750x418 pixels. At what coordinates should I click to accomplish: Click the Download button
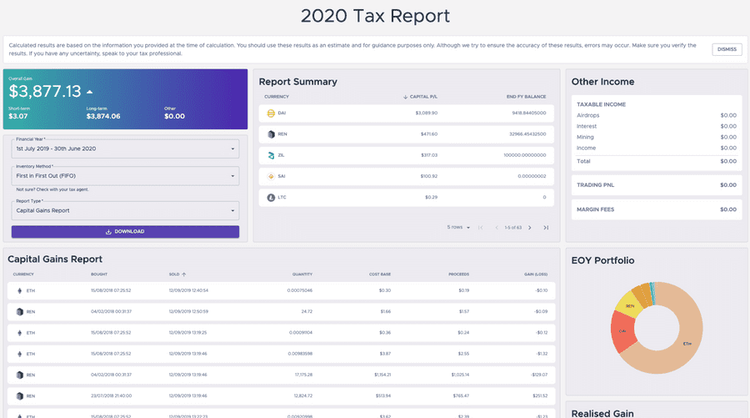(x=125, y=231)
